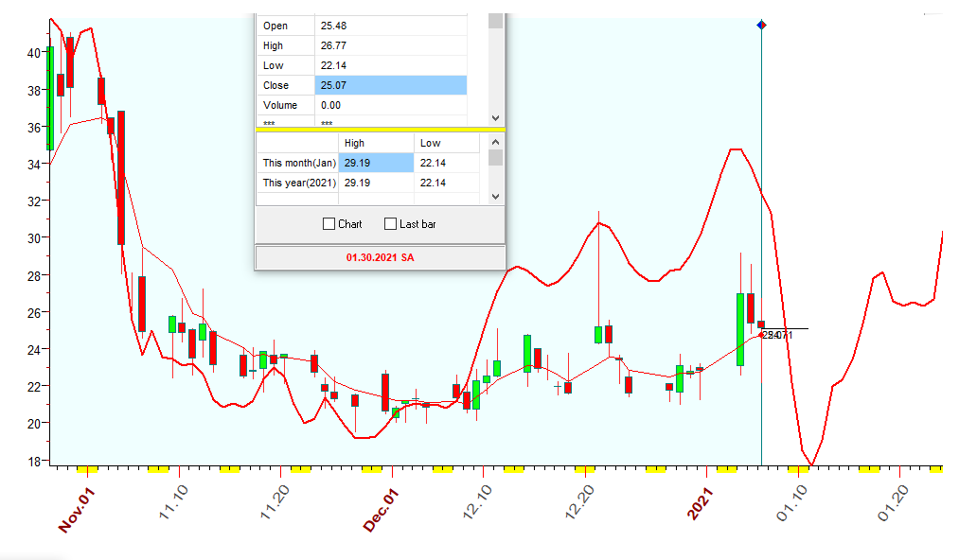
Task: Click the High column header
Action: pyautogui.click(x=355, y=143)
